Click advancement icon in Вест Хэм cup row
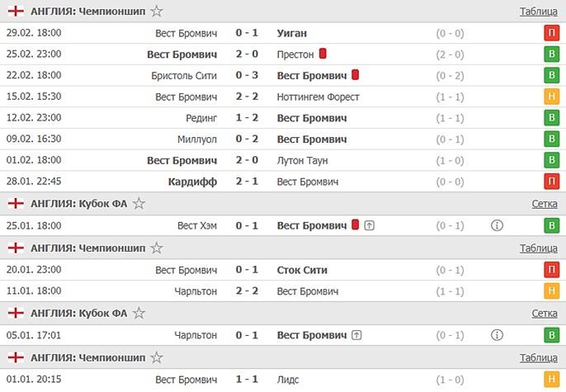The image size is (566, 392). point(369,226)
